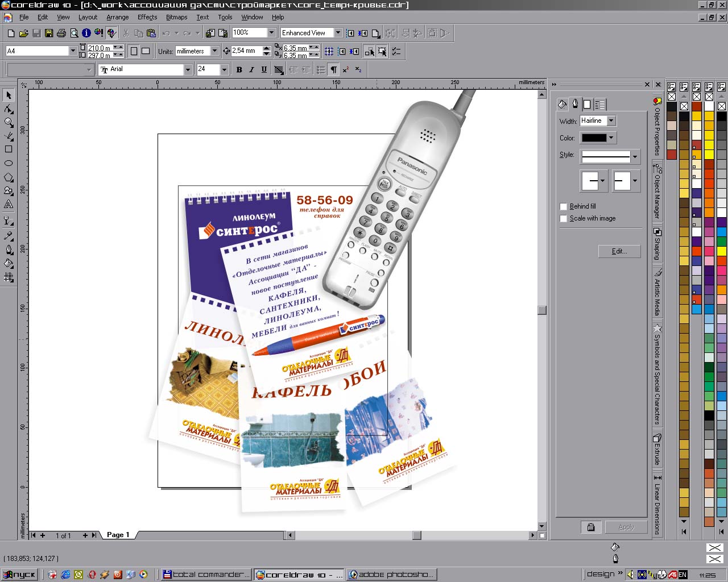The image size is (728, 582).
Task: Click the Print icon in toolbar
Action: pyautogui.click(x=61, y=33)
